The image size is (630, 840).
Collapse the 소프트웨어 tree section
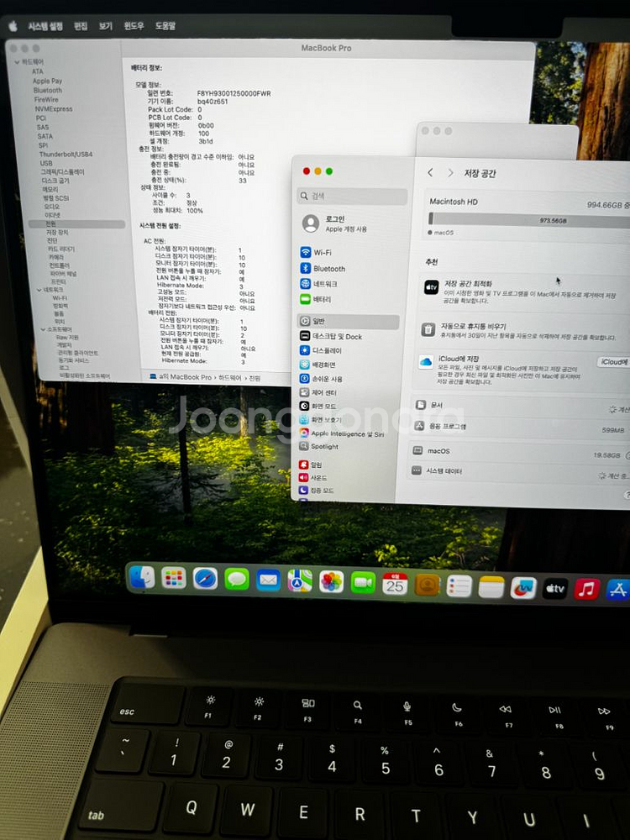pos(43,329)
